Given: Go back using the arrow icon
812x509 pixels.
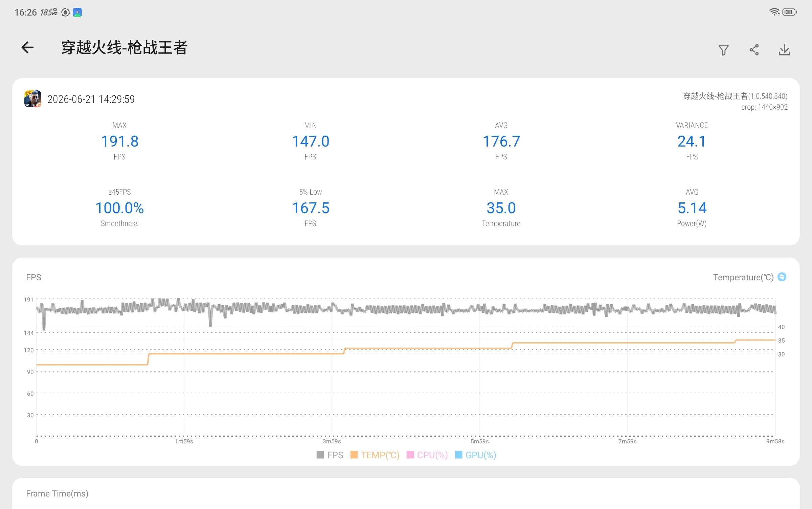Looking at the screenshot, I should click(x=27, y=47).
